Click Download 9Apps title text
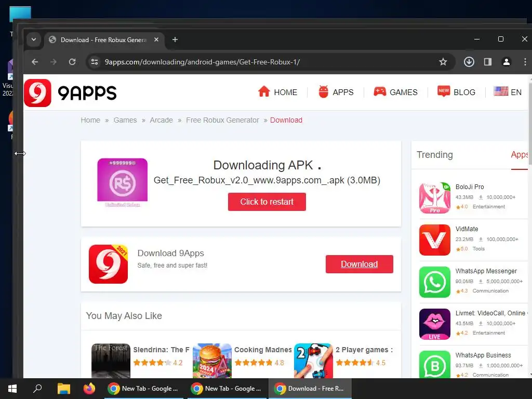532x399 pixels. tap(170, 253)
